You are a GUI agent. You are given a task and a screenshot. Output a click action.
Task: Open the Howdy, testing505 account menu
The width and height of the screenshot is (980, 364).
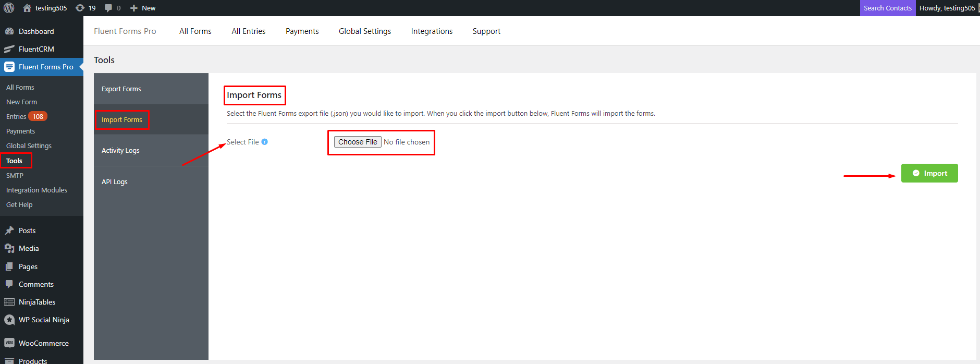(947, 8)
